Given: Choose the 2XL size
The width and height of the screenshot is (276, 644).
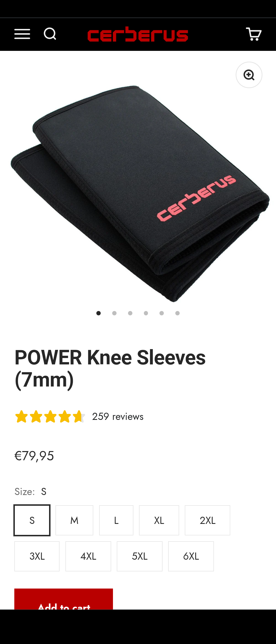Looking at the screenshot, I should point(208,520).
